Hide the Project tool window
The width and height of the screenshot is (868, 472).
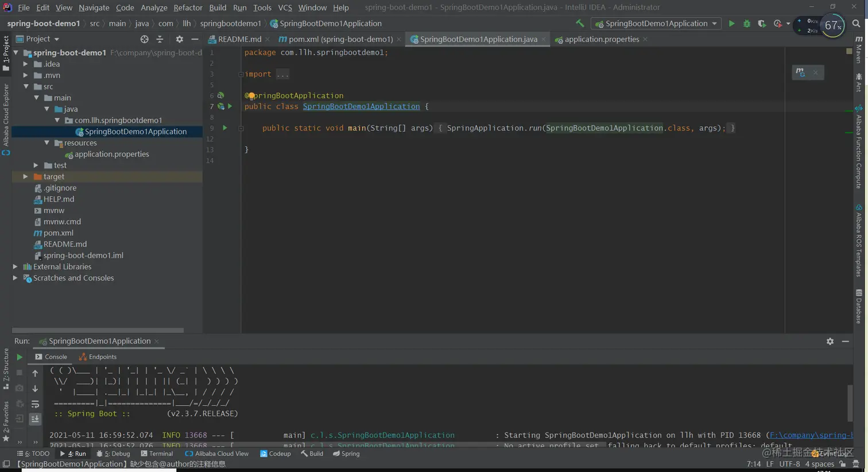(x=195, y=39)
